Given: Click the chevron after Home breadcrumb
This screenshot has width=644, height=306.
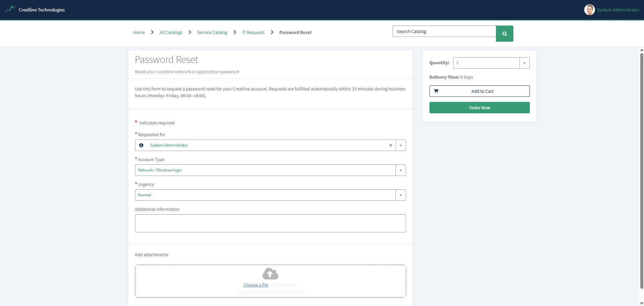Looking at the screenshot, I should (152, 32).
